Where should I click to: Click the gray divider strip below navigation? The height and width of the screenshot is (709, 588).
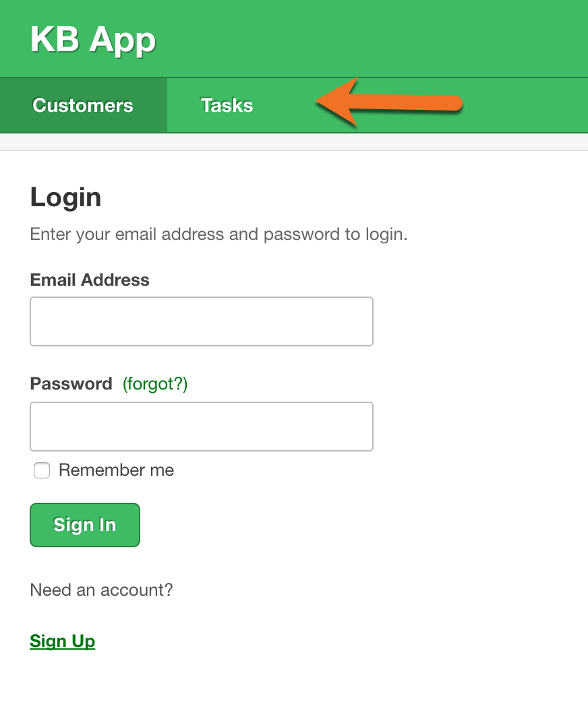294,142
